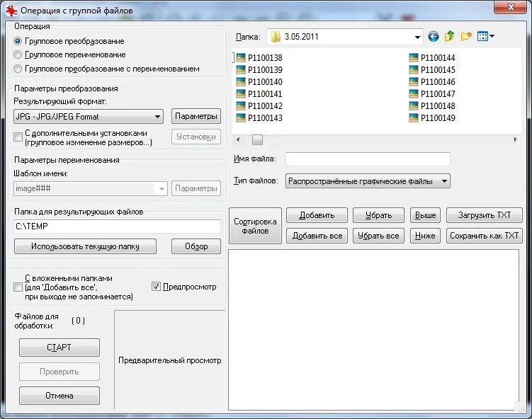
Task: Select file P1100145 icon
Action: tap(414, 69)
